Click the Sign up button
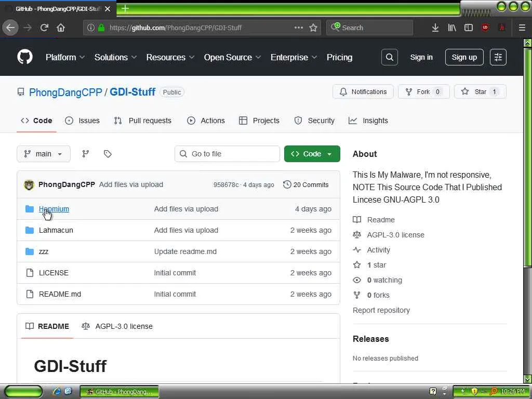Screen dimensions: 532x399 (x=464, y=57)
